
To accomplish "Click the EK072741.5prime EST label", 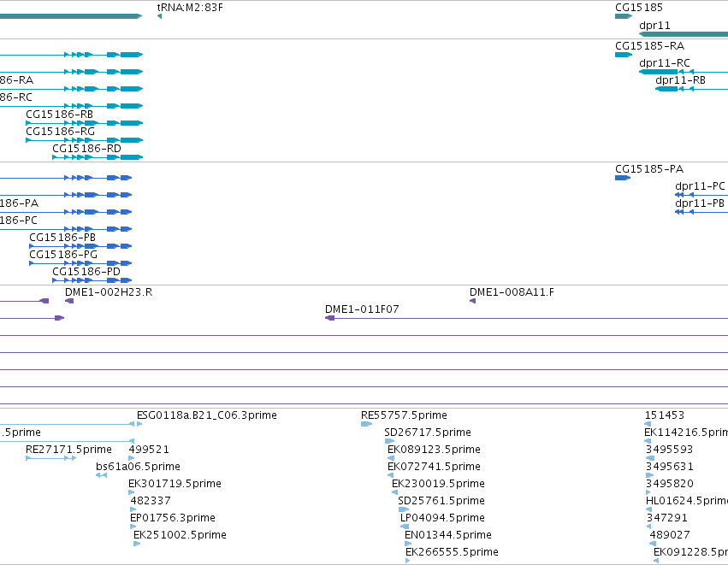I will 434,466.
